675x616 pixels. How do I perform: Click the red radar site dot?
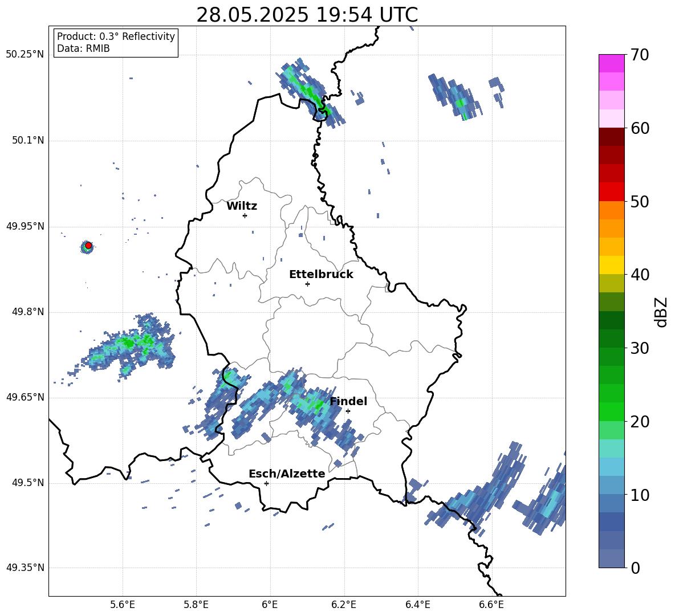point(88,246)
